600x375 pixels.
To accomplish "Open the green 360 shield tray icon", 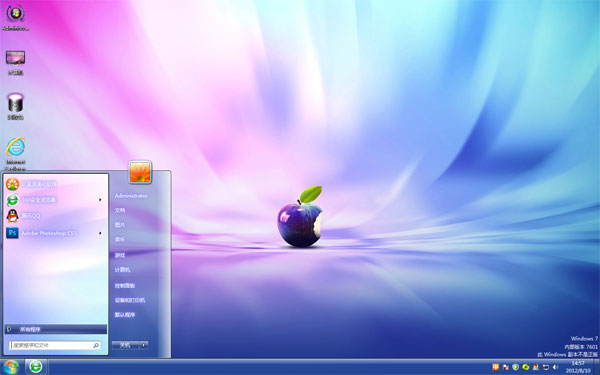I will pyautogui.click(x=515, y=367).
